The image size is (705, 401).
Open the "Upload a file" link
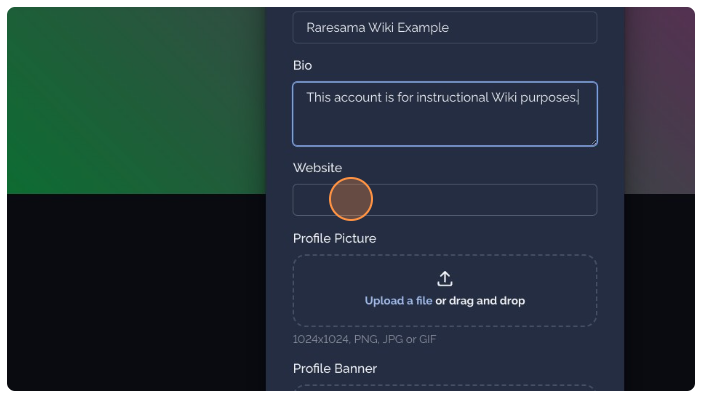click(398, 301)
